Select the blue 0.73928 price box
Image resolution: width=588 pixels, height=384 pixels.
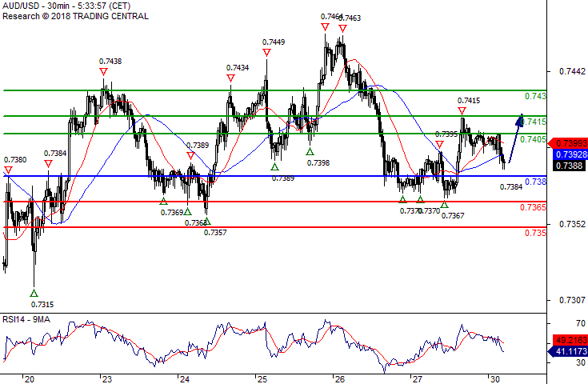[573, 154]
